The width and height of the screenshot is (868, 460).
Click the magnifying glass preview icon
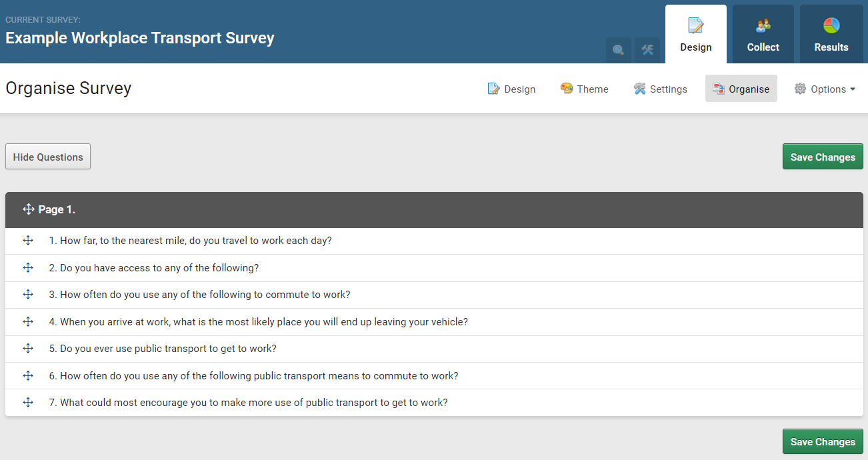618,50
